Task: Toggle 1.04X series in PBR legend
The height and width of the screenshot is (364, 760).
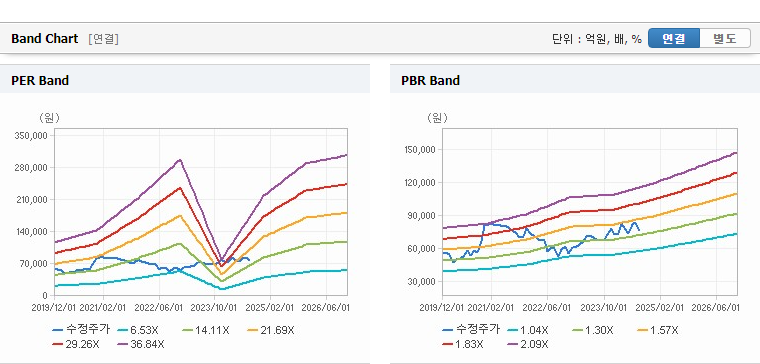Action: point(527,331)
